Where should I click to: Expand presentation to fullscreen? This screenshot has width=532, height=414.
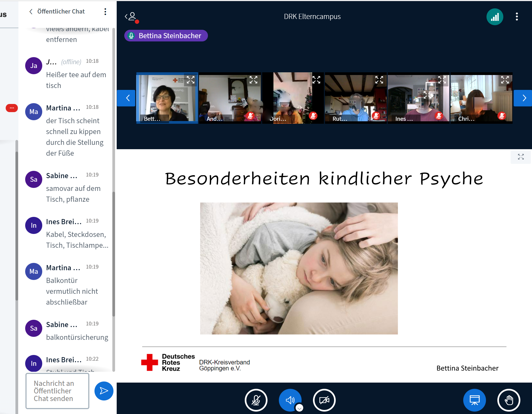coord(521,157)
